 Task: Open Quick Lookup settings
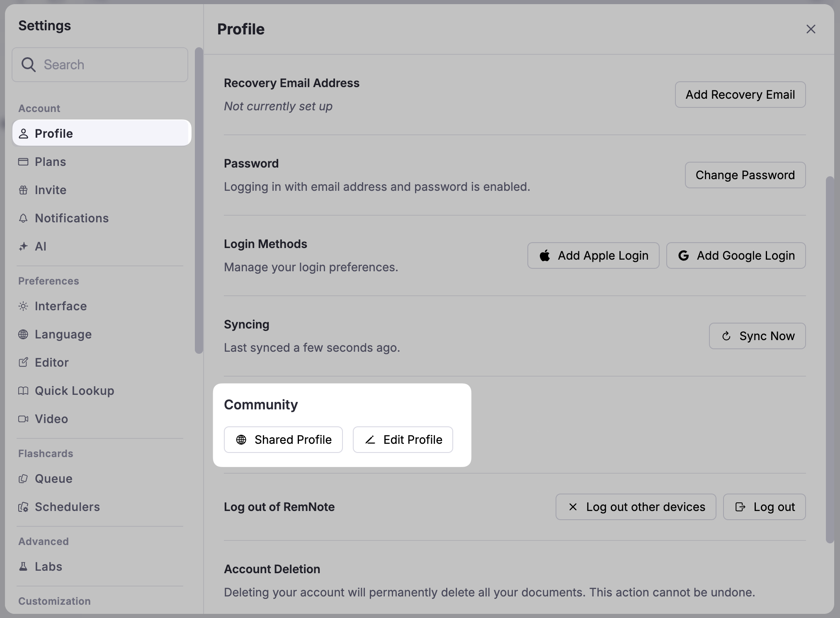click(74, 391)
